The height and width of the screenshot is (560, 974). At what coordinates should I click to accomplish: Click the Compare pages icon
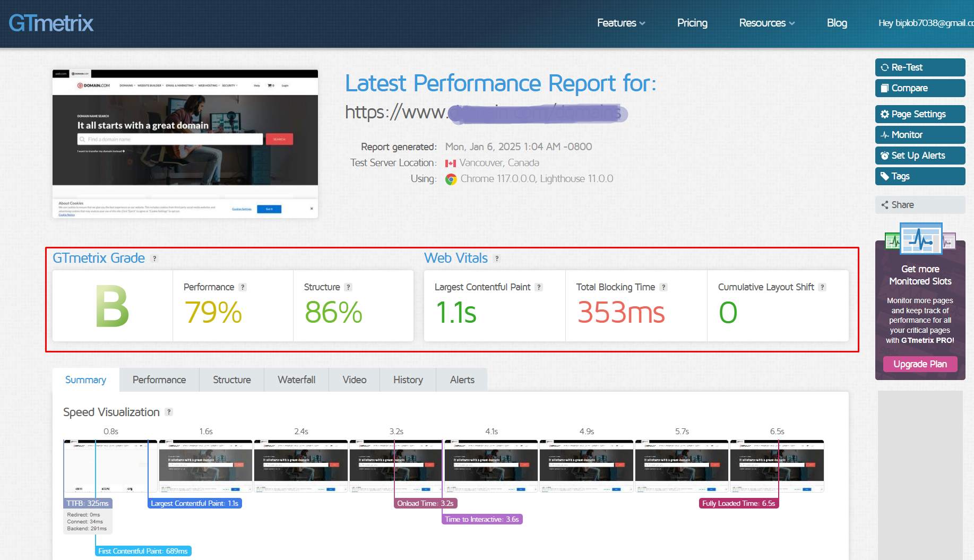[884, 88]
